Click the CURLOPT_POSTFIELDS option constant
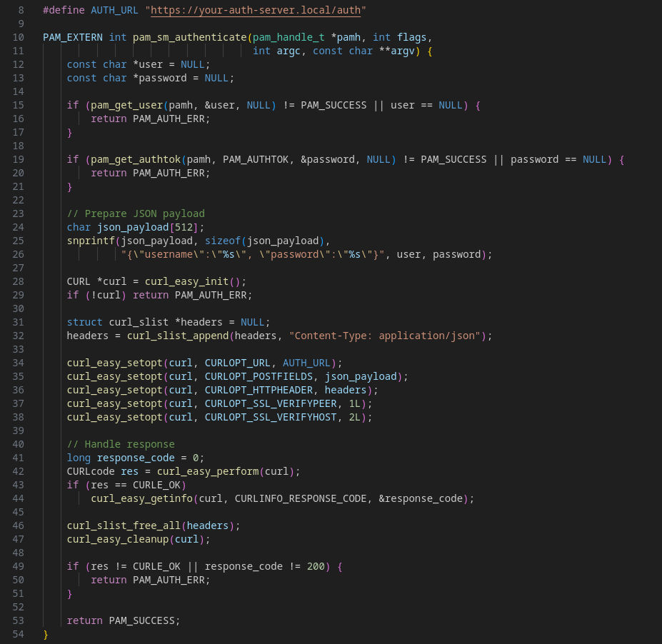This screenshot has height=644, width=662. [x=259, y=376]
